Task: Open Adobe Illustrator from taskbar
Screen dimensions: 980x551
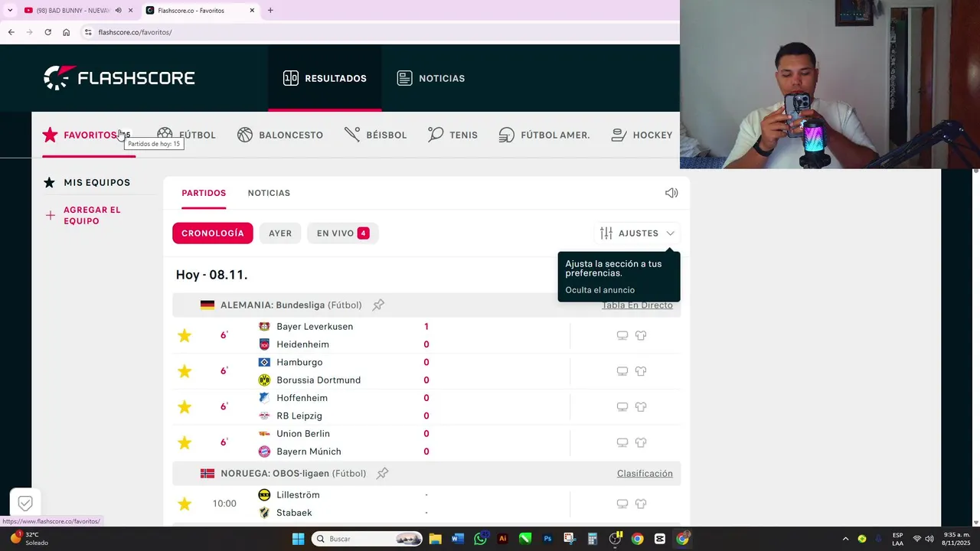Action: point(502,539)
